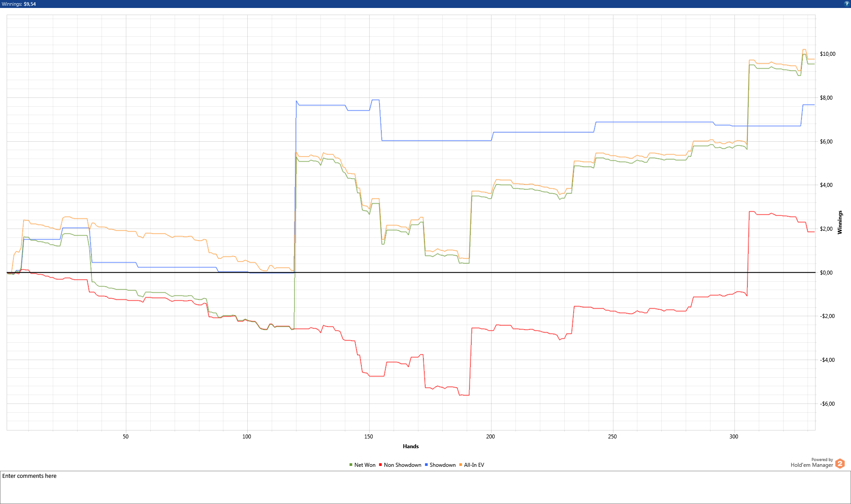Click the orange Hold'em Manager 2 logo
Viewport: 851px width, 504px height.
[x=840, y=463]
